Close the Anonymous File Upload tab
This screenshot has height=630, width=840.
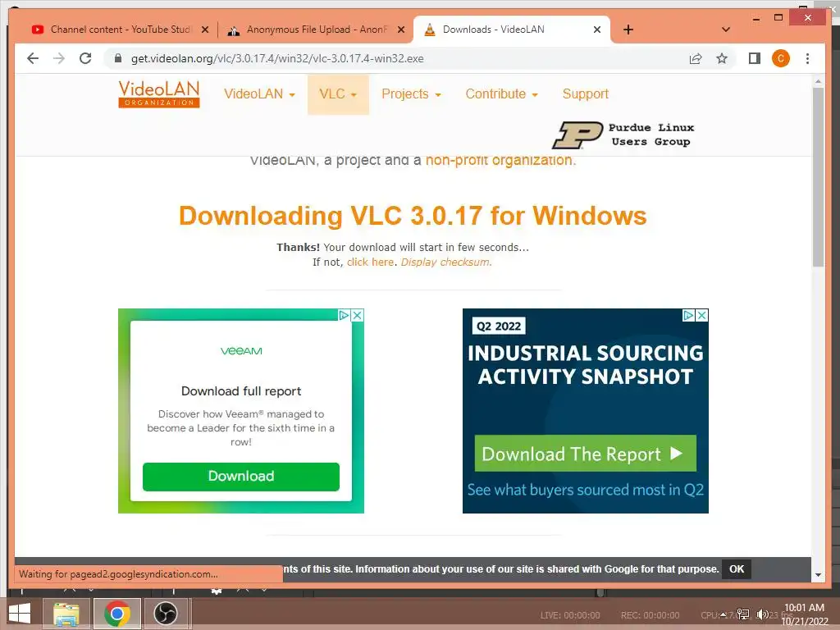(400, 30)
